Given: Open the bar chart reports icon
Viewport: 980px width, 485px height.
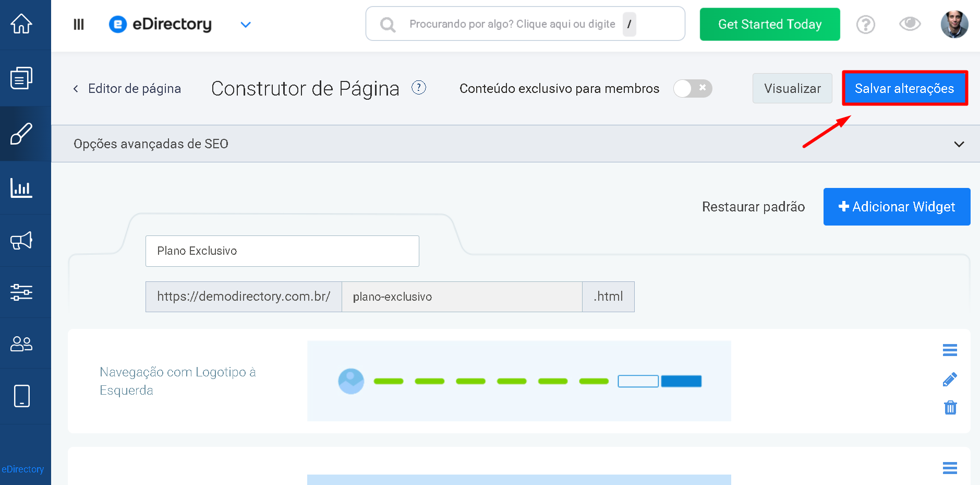Looking at the screenshot, I should coord(21,188).
